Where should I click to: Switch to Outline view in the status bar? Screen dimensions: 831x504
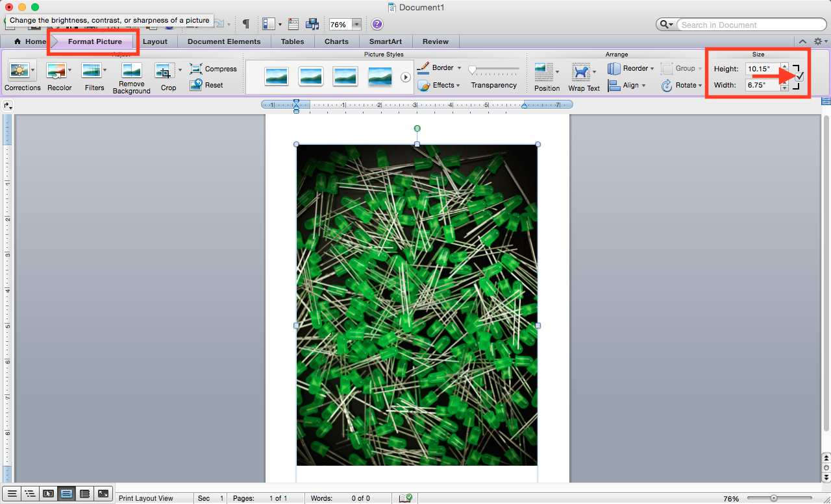point(30,494)
